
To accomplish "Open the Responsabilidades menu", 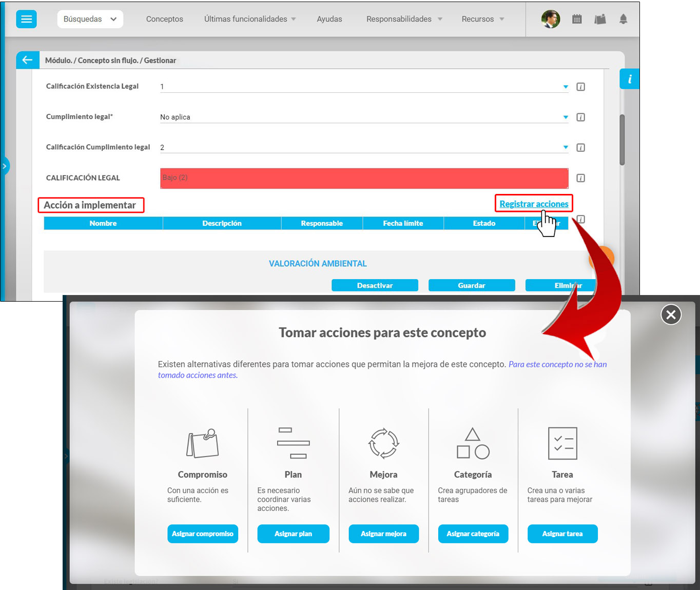I will click(x=404, y=19).
